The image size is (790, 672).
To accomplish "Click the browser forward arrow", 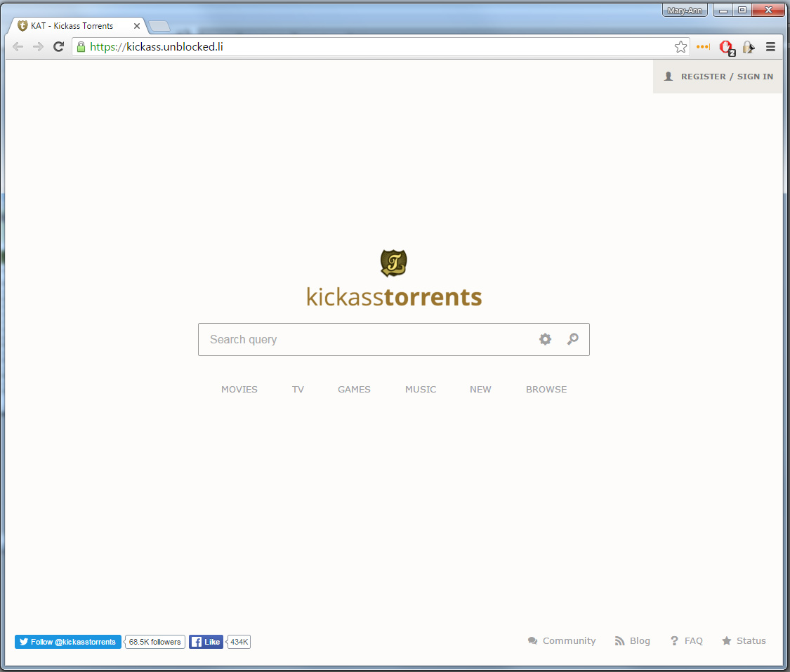I will pos(39,47).
